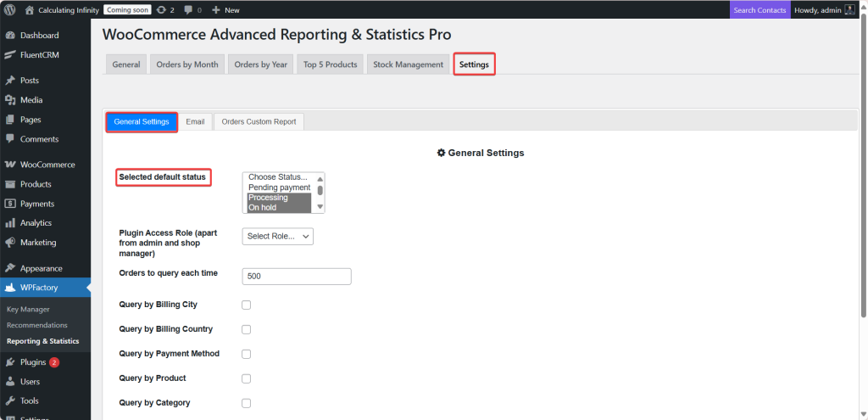This screenshot has height=420, width=868.
Task: Click the Marketing megaphone icon
Action: [10, 242]
